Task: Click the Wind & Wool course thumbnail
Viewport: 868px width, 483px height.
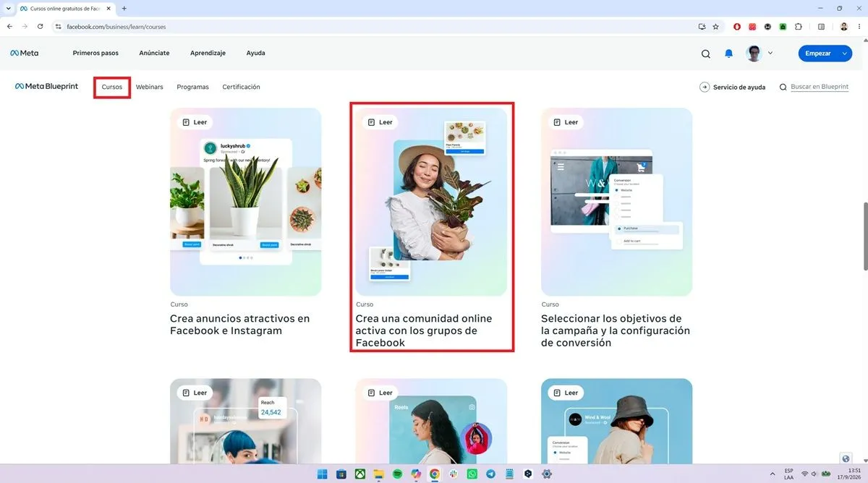Action: coord(617,422)
